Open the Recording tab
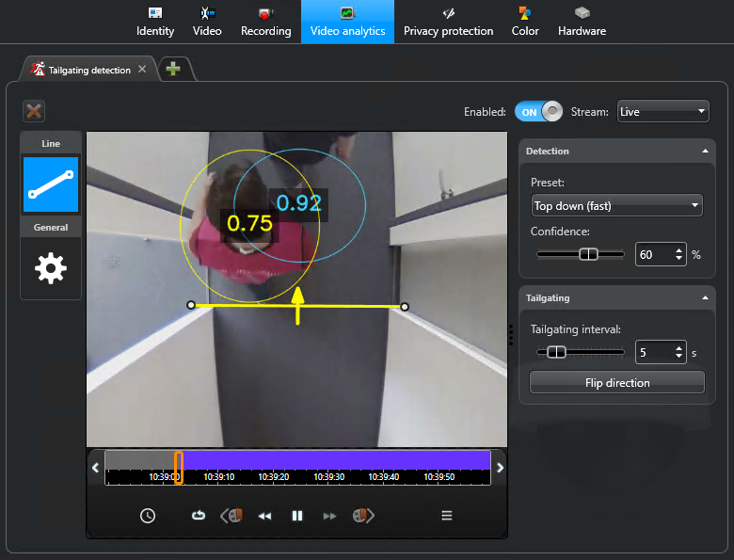734x560 pixels. tap(265, 22)
